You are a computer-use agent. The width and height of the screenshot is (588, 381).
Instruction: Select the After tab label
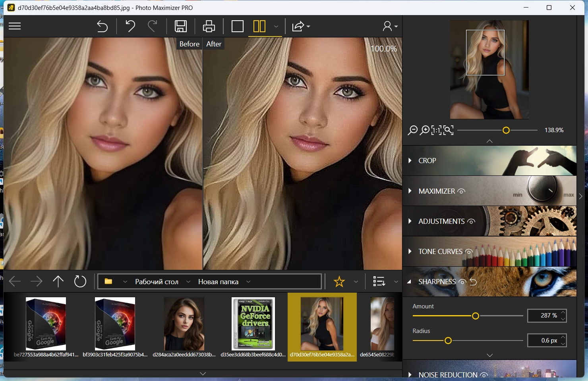214,44
